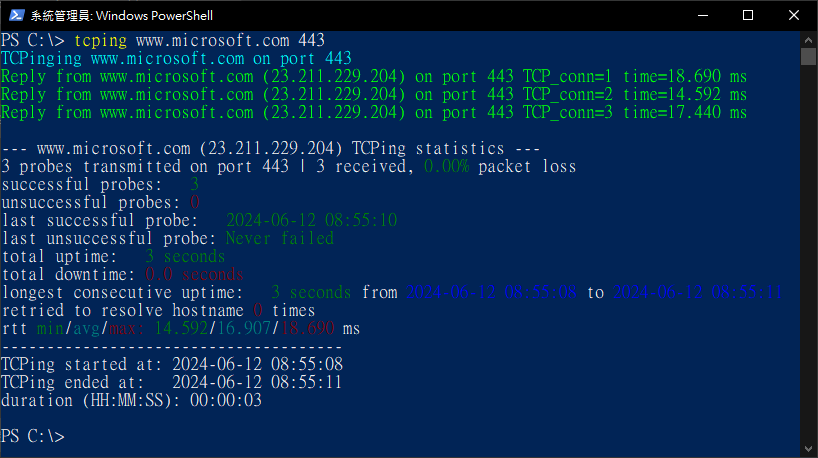This screenshot has height=458, width=818.
Task: Click the 'Never failed' text
Action: (x=280, y=238)
